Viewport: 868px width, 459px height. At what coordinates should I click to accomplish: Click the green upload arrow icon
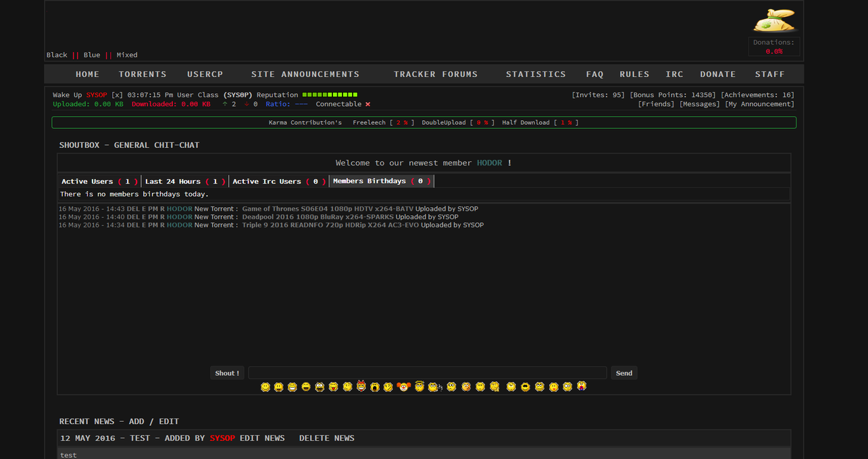pos(224,105)
